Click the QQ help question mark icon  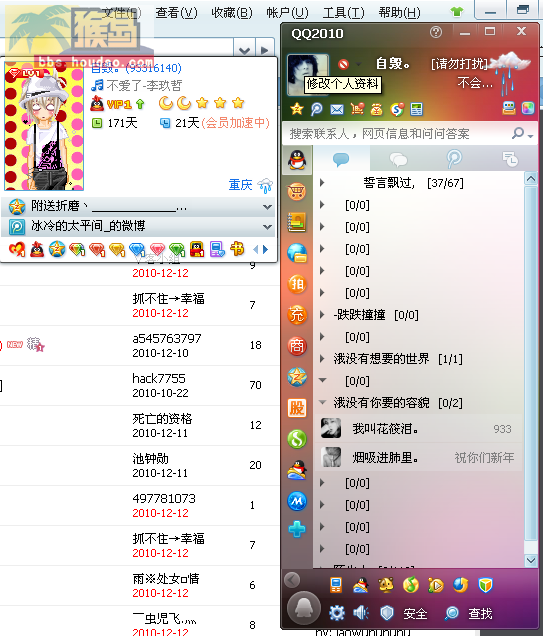pos(436,32)
